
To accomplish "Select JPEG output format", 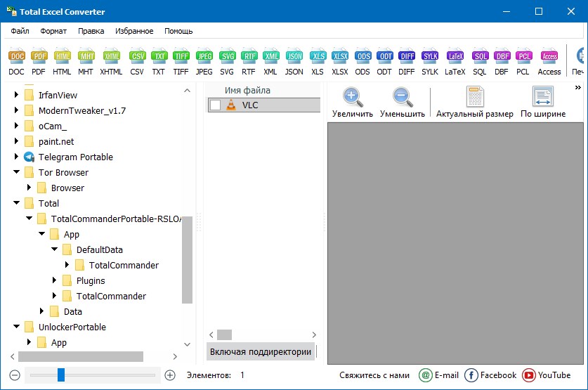I will pos(204,62).
